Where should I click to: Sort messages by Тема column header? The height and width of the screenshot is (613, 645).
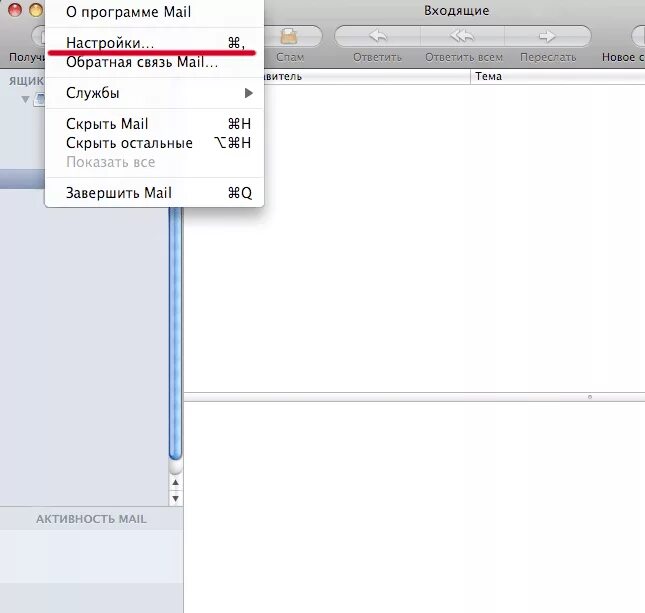pos(557,77)
